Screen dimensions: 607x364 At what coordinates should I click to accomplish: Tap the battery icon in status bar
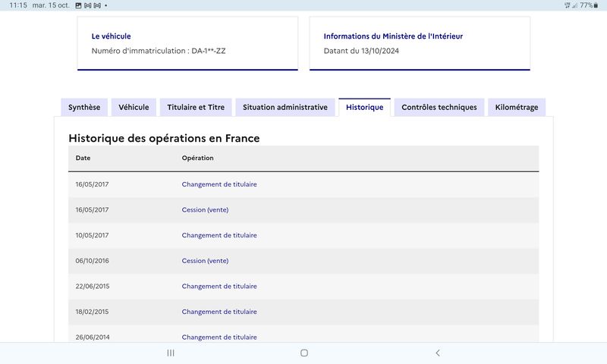[x=596, y=5]
